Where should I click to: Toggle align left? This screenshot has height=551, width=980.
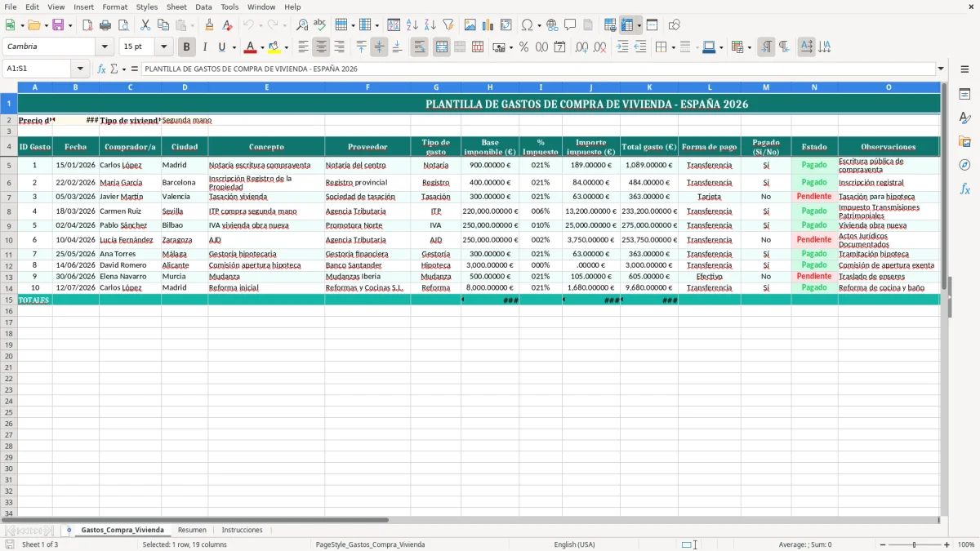(303, 47)
